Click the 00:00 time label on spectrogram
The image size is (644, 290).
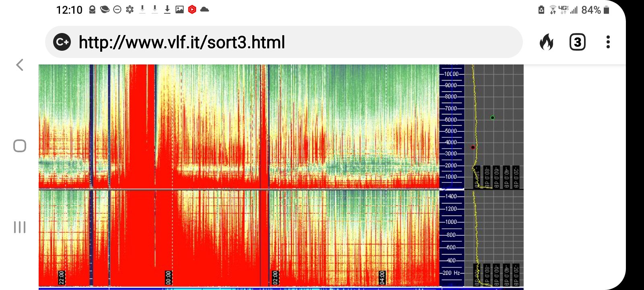(169, 278)
